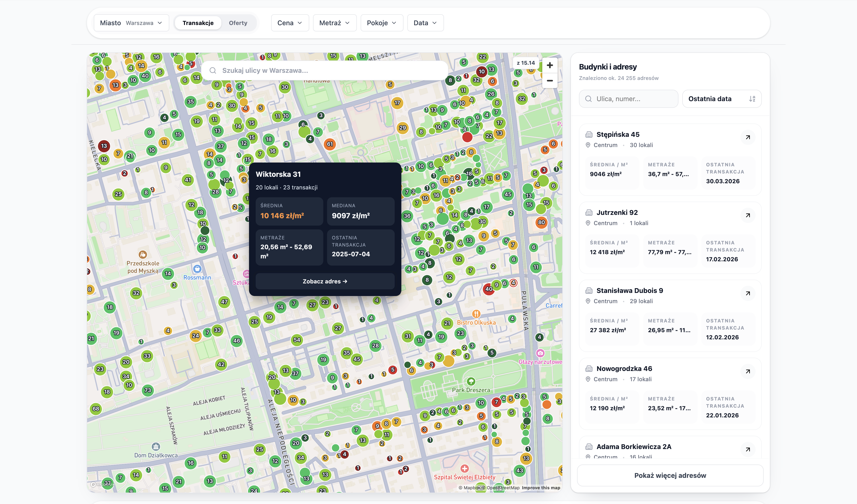Click the Głazy narzutowe camera icon
857x504 pixels.
pyautogui.click(x=540, y=353)
